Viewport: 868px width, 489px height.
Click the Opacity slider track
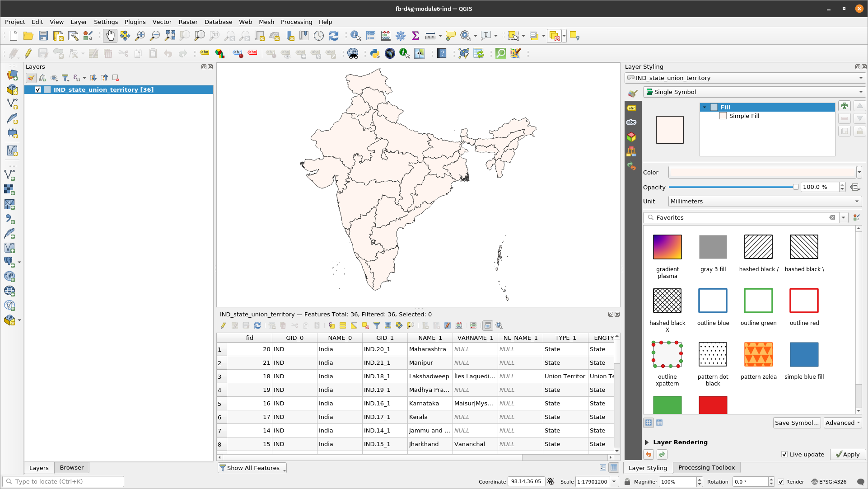pos(733,187)
